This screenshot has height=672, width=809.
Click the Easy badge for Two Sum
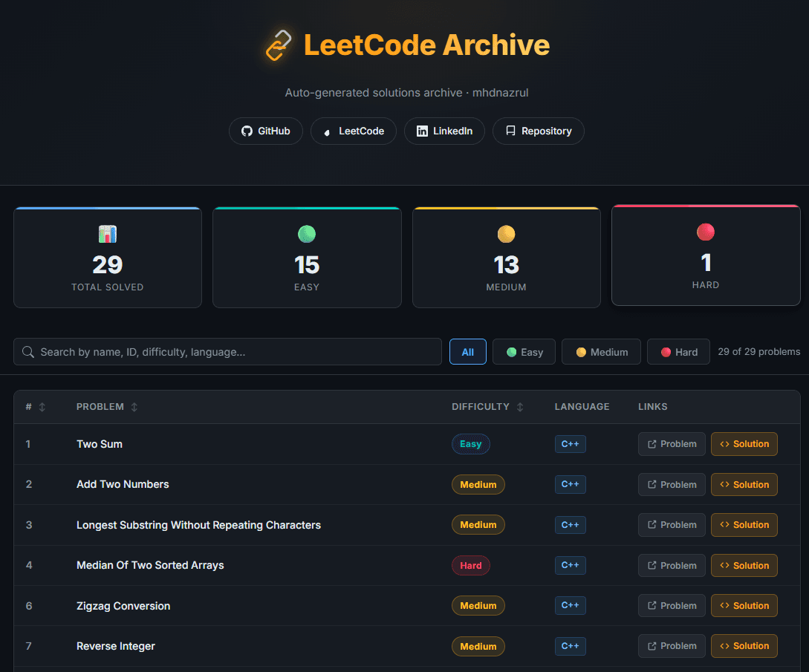(x=470, y=444)
